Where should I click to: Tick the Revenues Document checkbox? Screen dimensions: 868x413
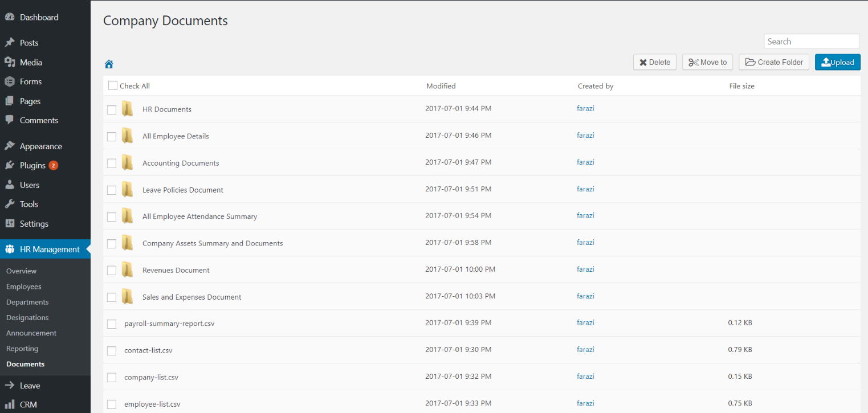112,271
